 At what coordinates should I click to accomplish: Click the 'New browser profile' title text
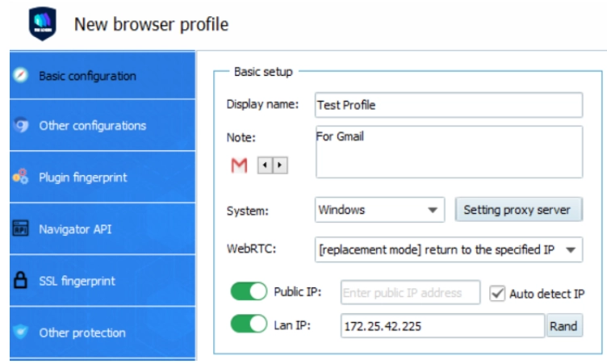(x=152, y=24)
